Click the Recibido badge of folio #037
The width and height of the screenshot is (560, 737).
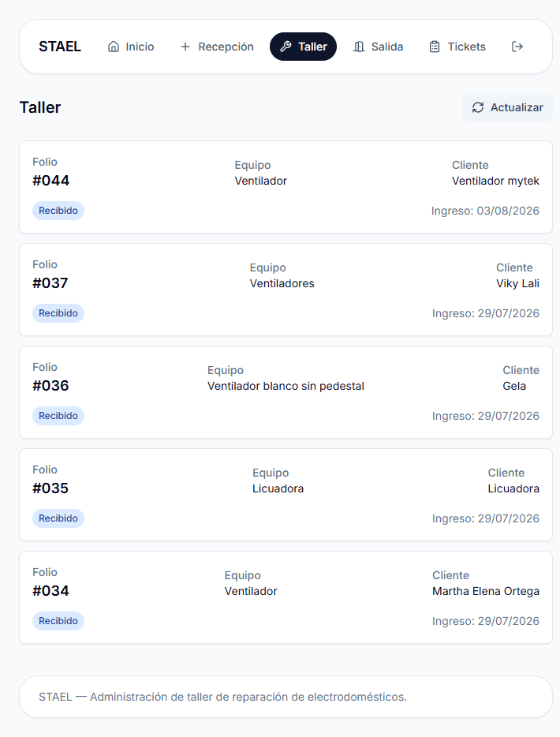58,313
